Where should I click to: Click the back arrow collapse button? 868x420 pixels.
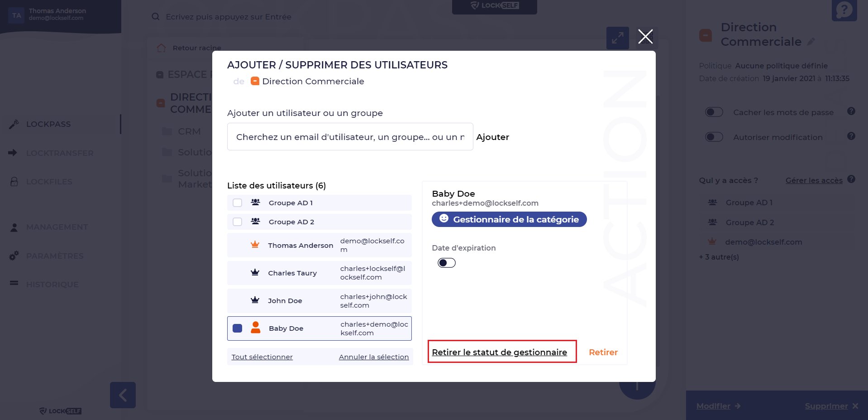pos(123,395)
